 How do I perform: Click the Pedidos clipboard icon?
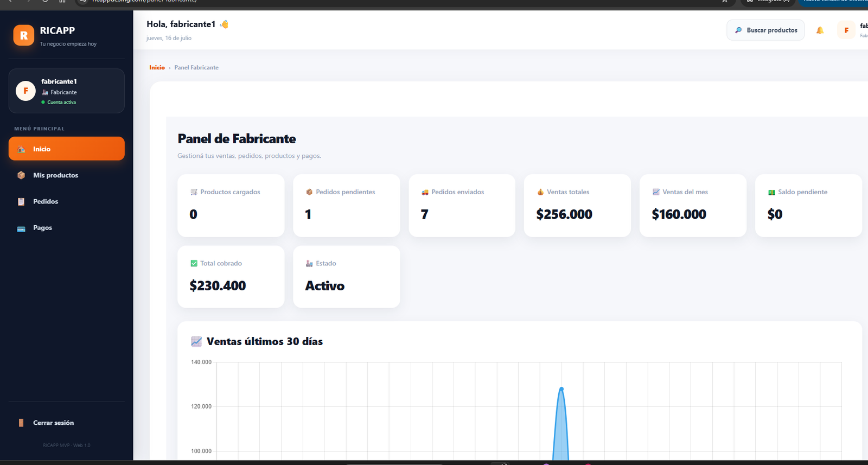click(x=21, y=201)
